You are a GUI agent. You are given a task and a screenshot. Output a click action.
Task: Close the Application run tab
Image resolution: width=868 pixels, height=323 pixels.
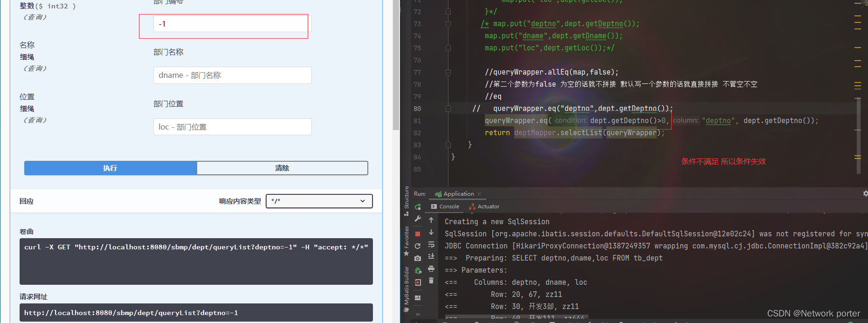pos(479,194)
